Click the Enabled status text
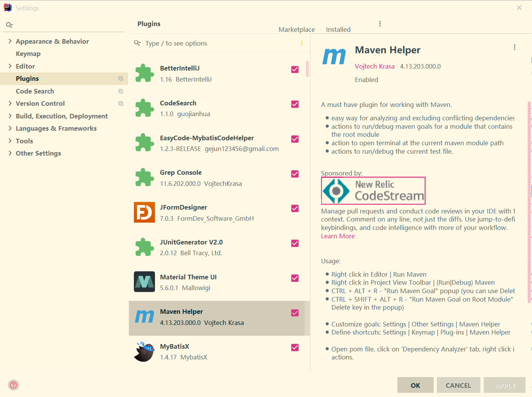Image resolution: width=532 pixels, height=397 pixels. (x=366, y=80)
